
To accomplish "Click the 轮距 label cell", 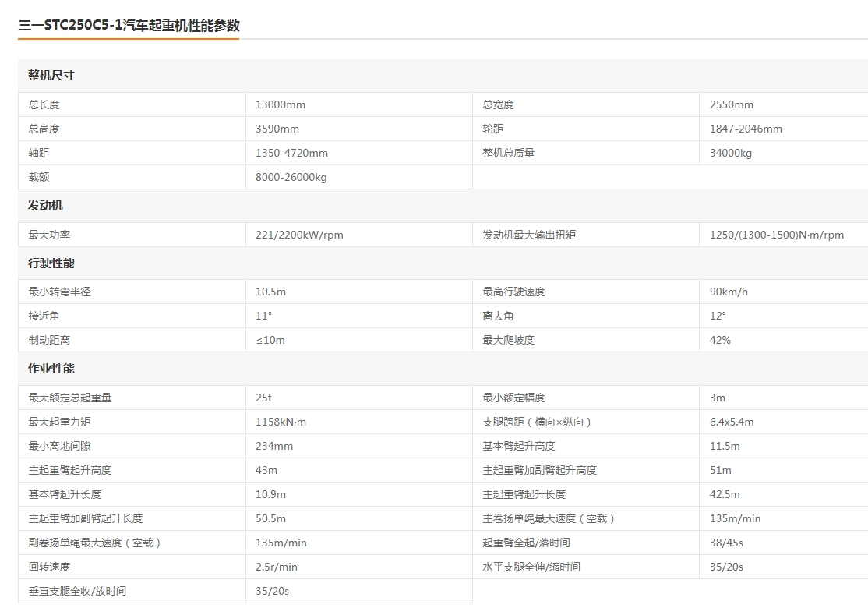I will tap(586, 129).
